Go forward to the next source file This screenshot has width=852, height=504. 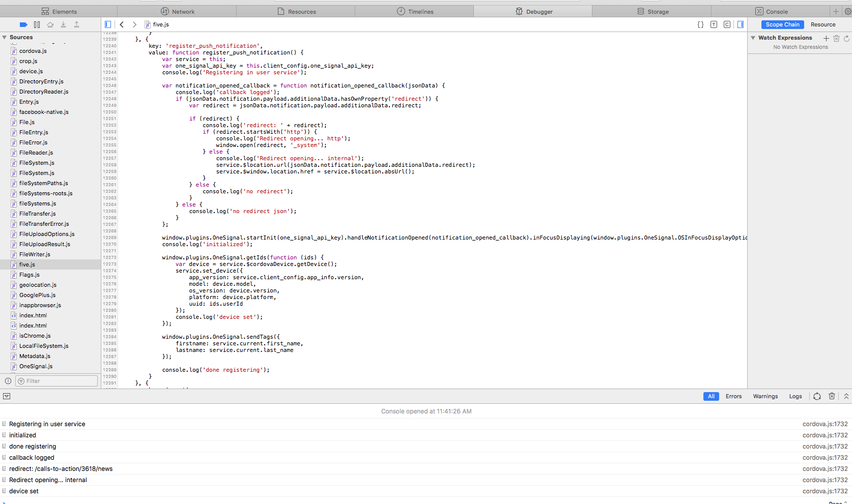coord(134,24)
